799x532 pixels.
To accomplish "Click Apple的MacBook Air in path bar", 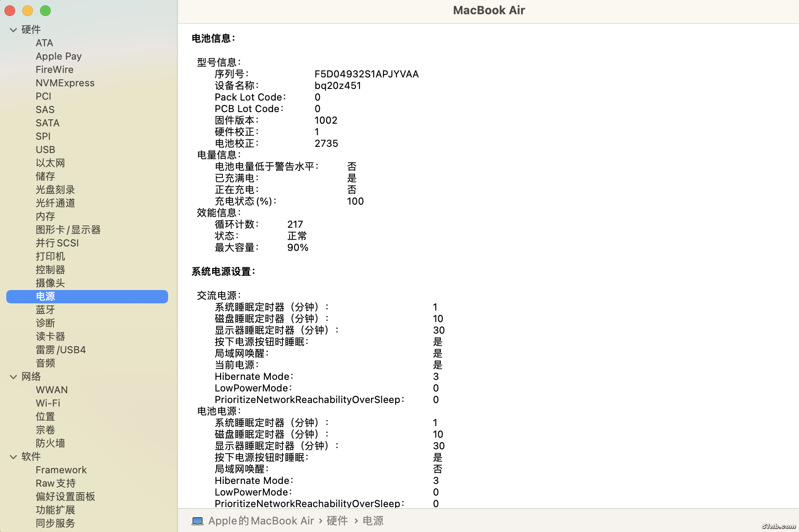I will [x=261, y=521].
